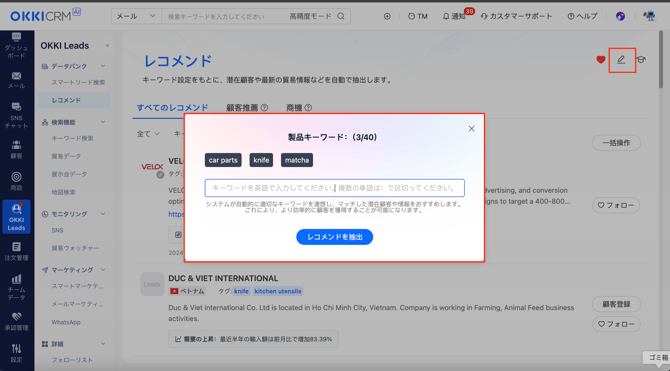This screenshot has height=371, width=670.
Task: Click フォロー on the VELOX card
Action: [616, 205]
